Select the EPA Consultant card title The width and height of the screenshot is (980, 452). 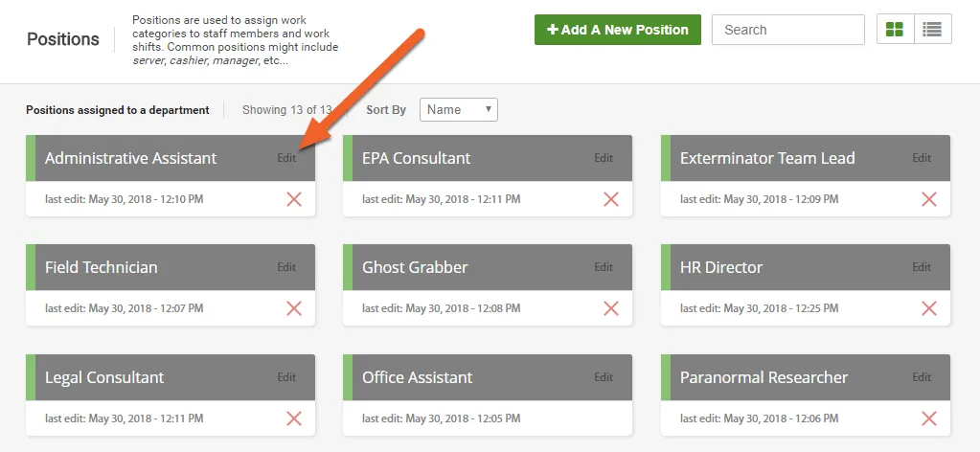417,158
